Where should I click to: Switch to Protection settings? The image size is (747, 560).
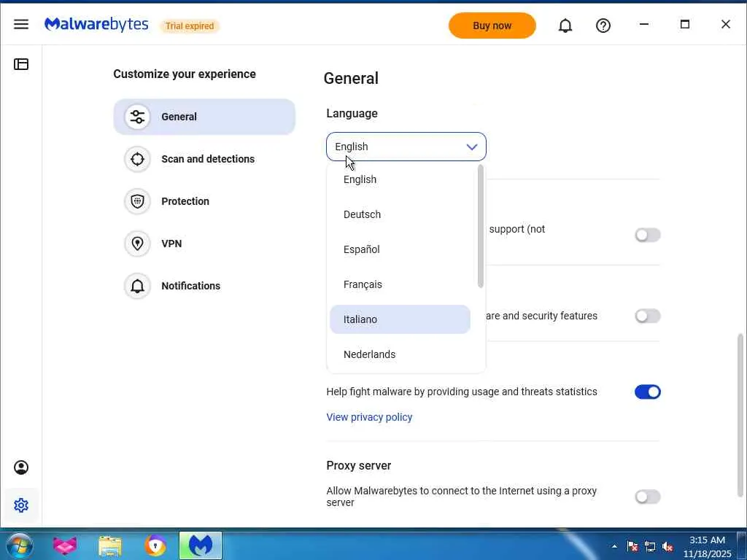204,201
